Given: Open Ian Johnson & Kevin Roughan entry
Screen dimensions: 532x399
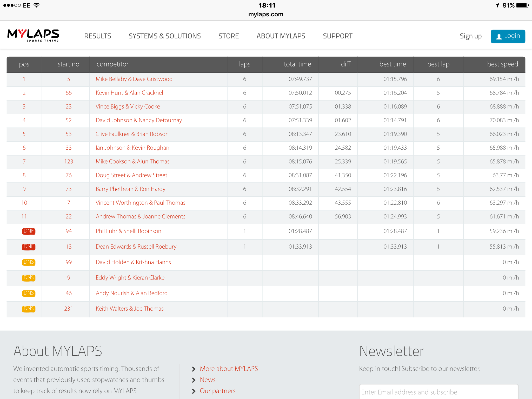Looking at the screenshot, I should tap(132, 148).
